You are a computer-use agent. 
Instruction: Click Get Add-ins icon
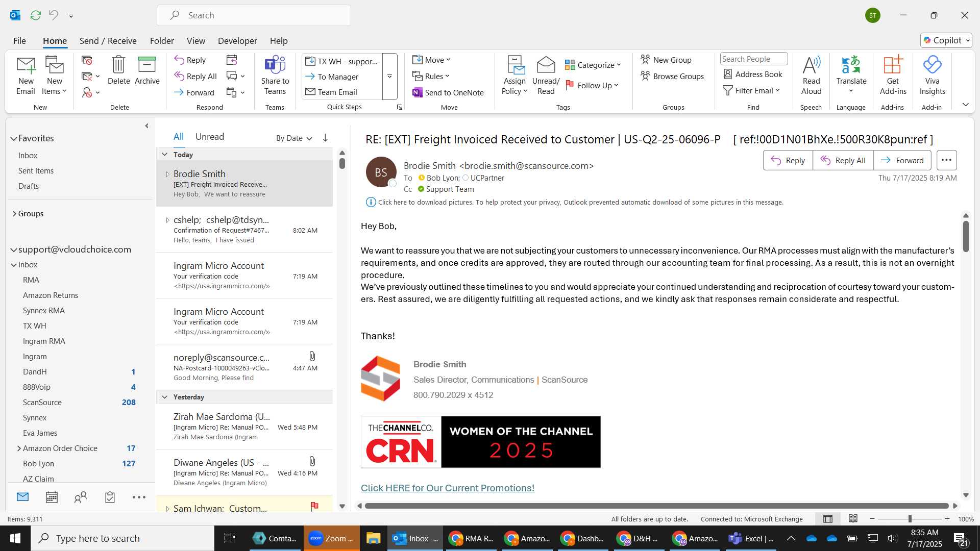[x=893, y=65]
